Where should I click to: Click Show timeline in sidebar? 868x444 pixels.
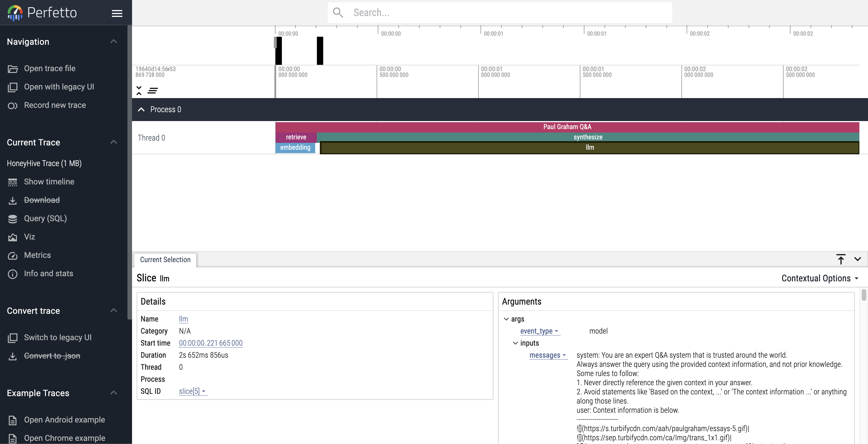[x=49, y=182]
